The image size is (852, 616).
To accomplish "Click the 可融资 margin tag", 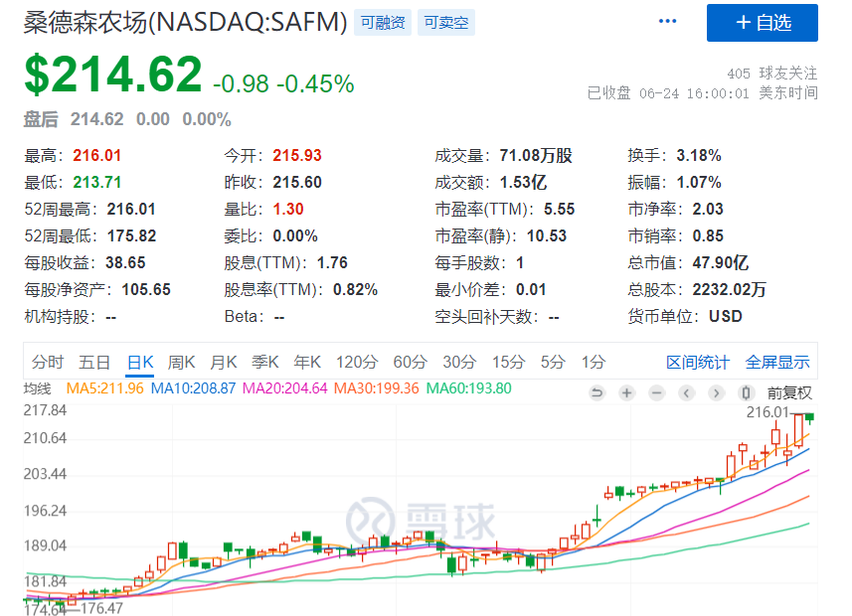I will [x=383, y=22].
